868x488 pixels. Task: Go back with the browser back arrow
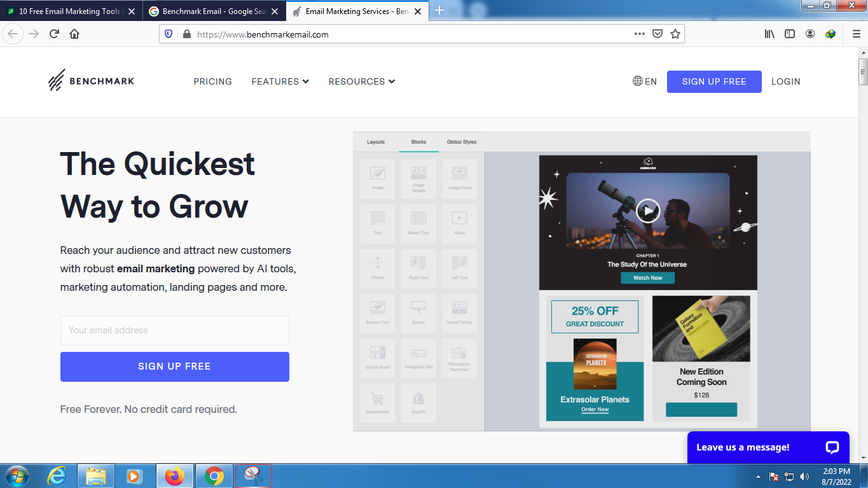[x=13, y=34]
